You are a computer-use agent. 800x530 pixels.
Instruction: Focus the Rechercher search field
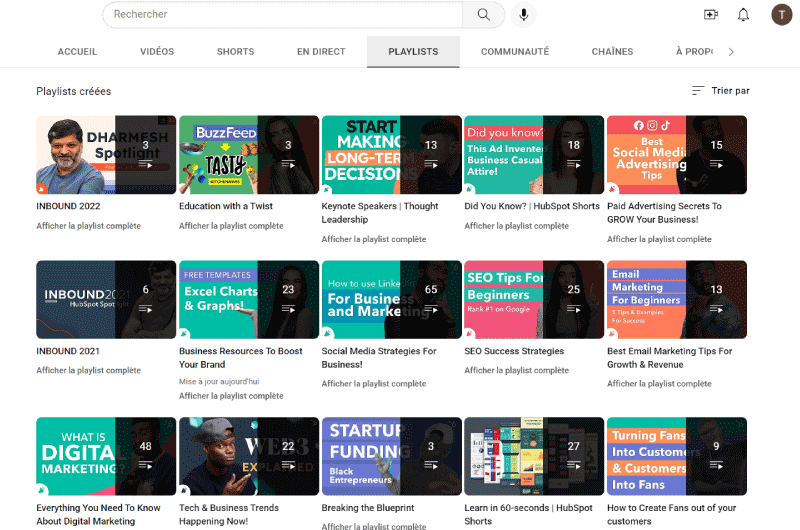(283, 14)
